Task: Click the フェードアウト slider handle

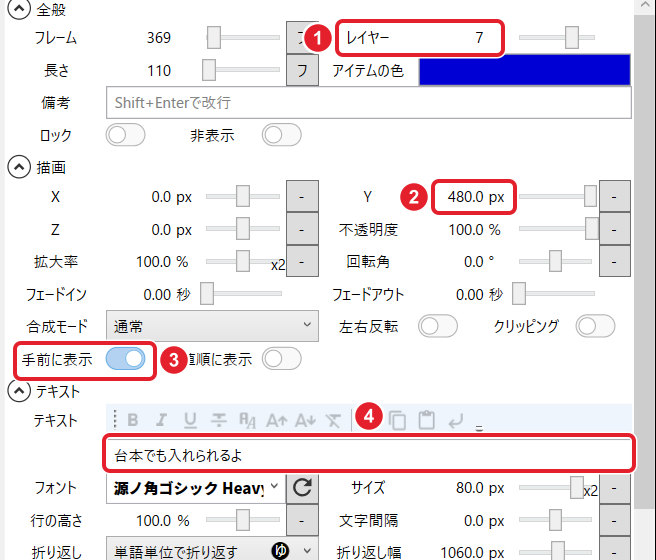Action: [x=519, y=294]
